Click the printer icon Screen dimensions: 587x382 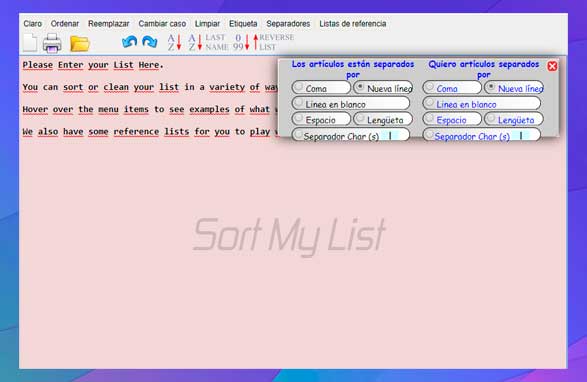pos(52,43)
